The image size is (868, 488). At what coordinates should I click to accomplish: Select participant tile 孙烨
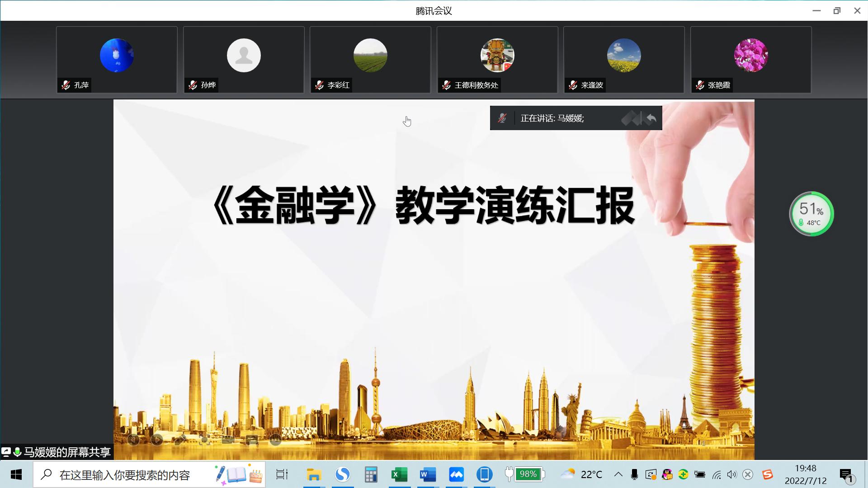click(x=244, y=60)
